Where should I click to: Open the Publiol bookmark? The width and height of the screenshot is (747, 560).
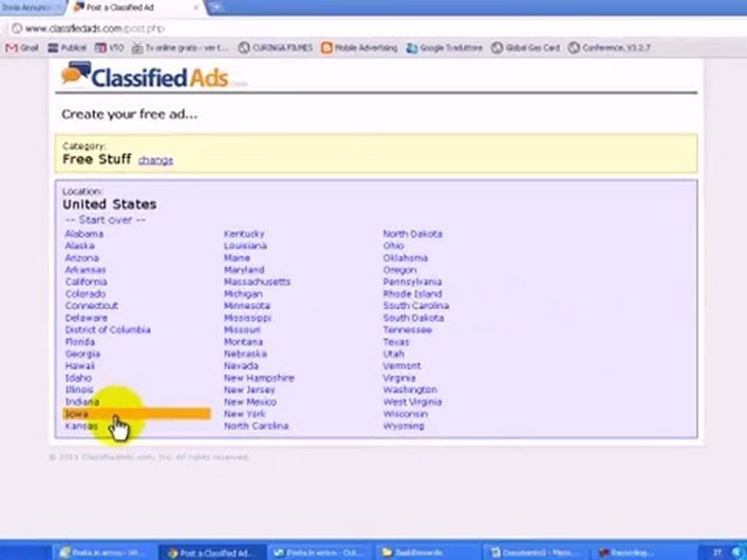pyautogui.click(x=68, y=47)
